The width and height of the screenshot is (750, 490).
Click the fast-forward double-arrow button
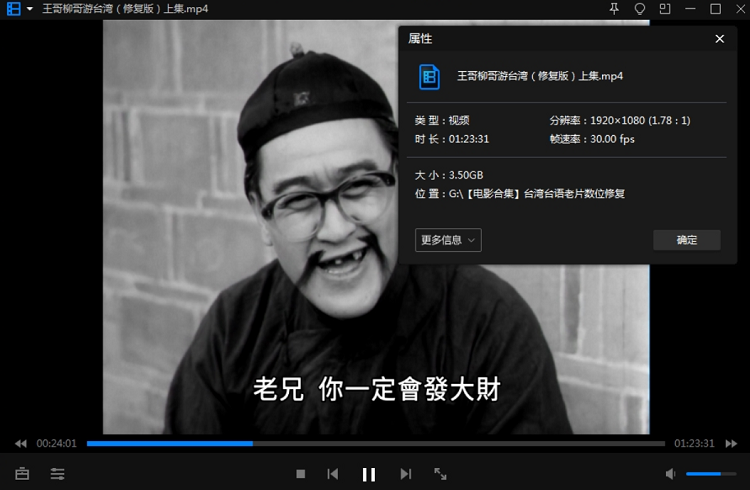pos(732,443)
